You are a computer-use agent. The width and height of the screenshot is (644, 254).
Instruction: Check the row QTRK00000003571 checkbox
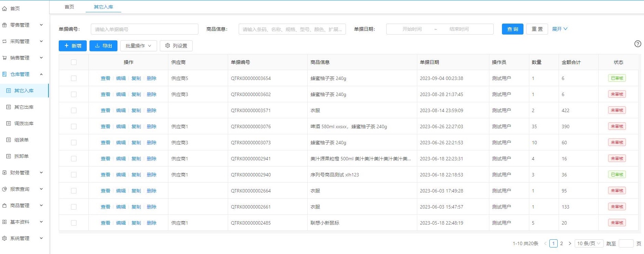tap(74, 110)
